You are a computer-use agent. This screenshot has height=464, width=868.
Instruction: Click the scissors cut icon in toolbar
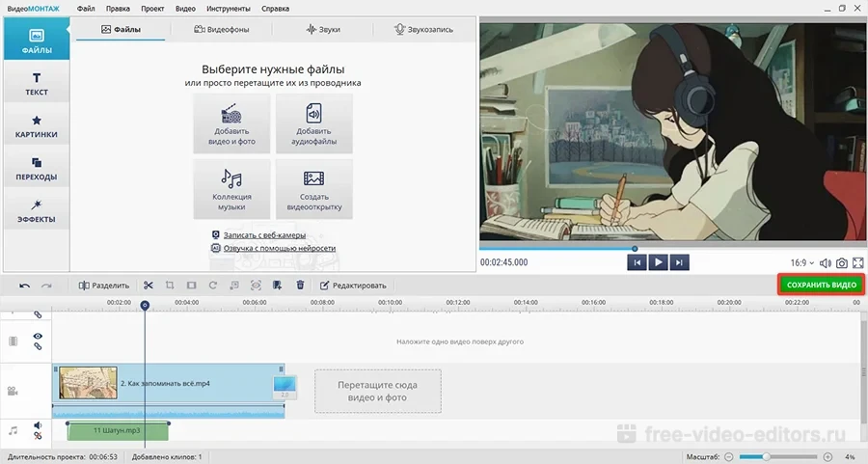(149, 286)
